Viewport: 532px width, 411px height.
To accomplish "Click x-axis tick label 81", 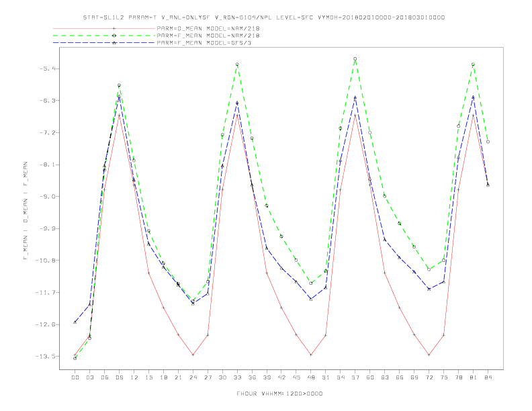I will pos(474,377).
